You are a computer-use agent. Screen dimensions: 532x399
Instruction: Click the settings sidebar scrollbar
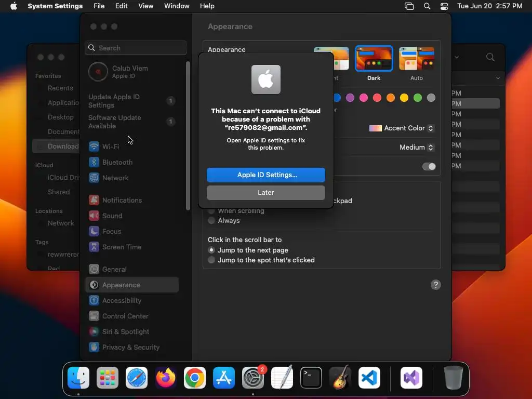[x=188, y=136]
